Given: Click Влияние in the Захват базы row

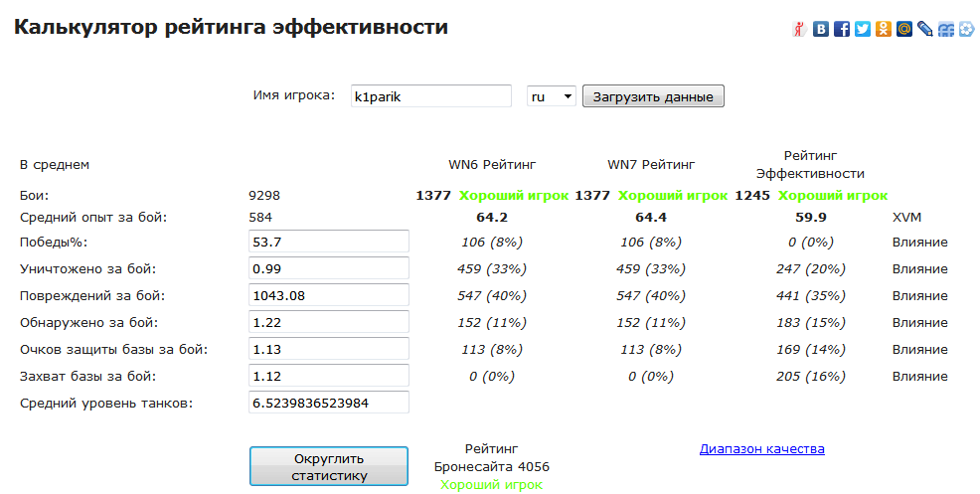Looking at the screenshot, I should pos(920,377).
